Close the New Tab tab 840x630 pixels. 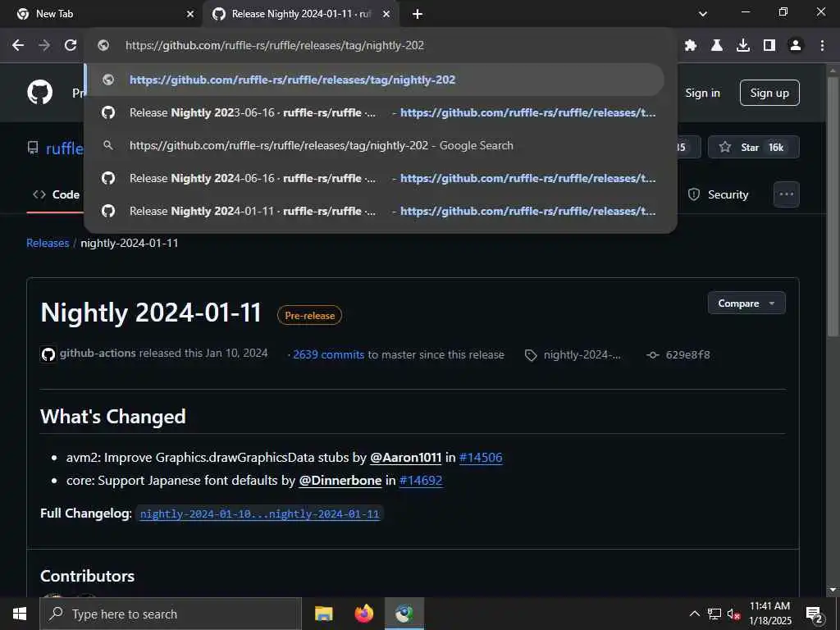click(x=190, y=15)
